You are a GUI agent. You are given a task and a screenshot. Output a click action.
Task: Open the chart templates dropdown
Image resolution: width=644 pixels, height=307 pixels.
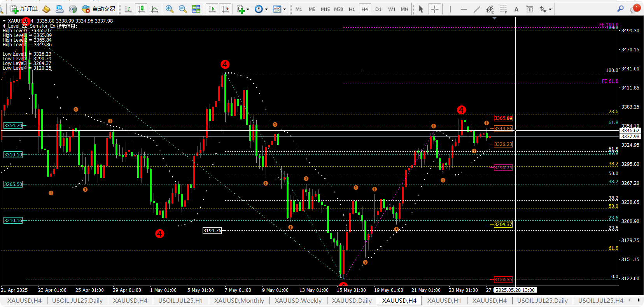coord(279,9)
